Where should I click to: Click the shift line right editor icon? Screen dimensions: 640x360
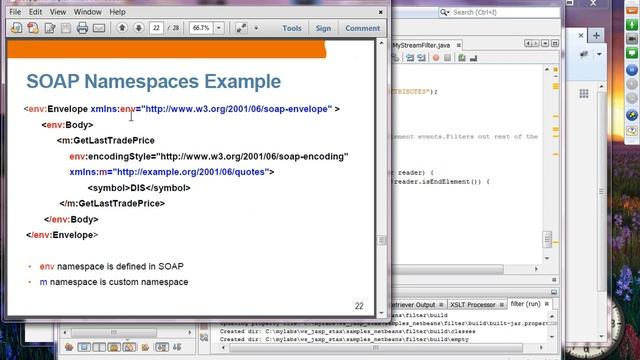pos(421,58)
